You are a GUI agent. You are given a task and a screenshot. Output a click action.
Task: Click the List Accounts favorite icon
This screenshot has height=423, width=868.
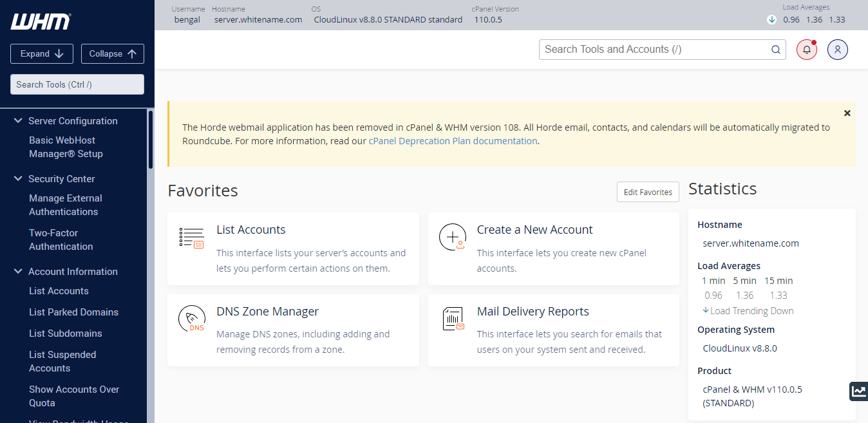tap(191, 238)
